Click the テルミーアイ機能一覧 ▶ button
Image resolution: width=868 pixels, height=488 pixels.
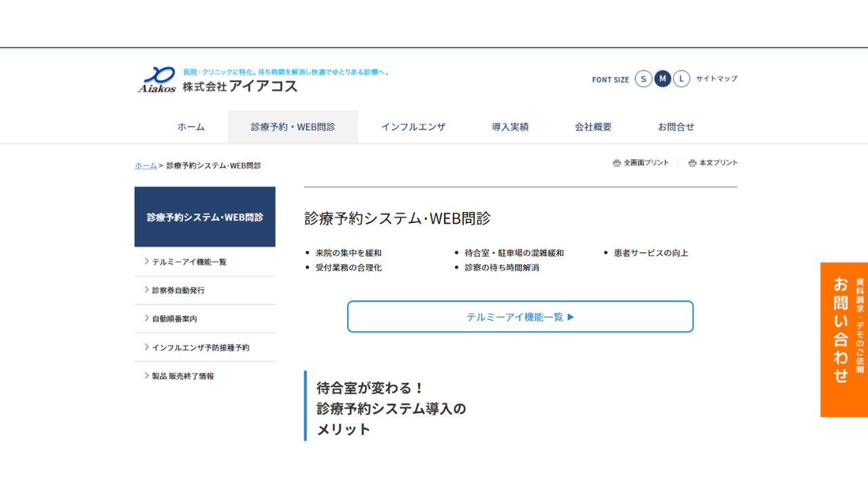520,317
